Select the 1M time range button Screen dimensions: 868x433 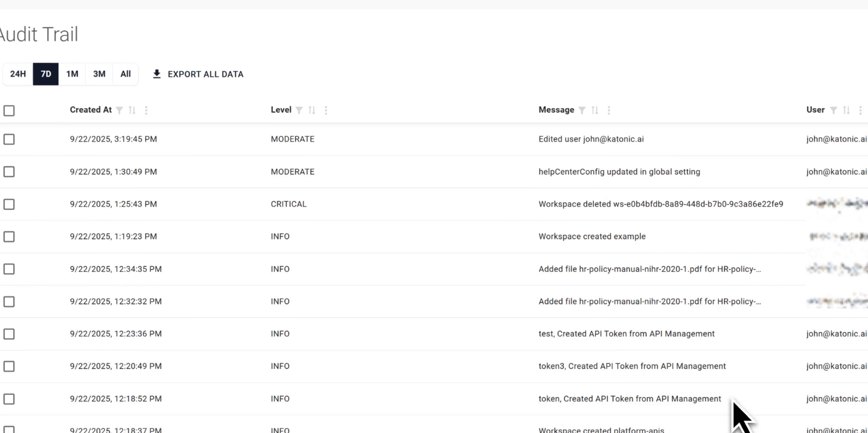72,74
